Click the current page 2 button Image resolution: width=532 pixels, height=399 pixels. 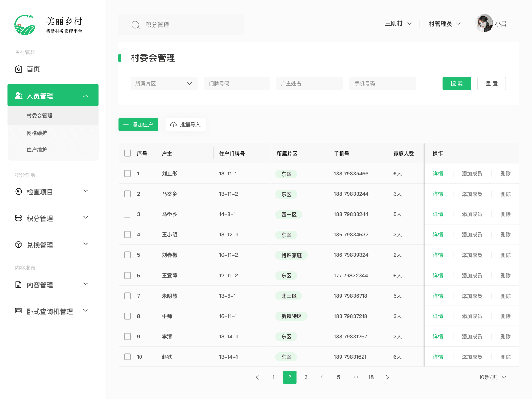[x=290, y=377]
